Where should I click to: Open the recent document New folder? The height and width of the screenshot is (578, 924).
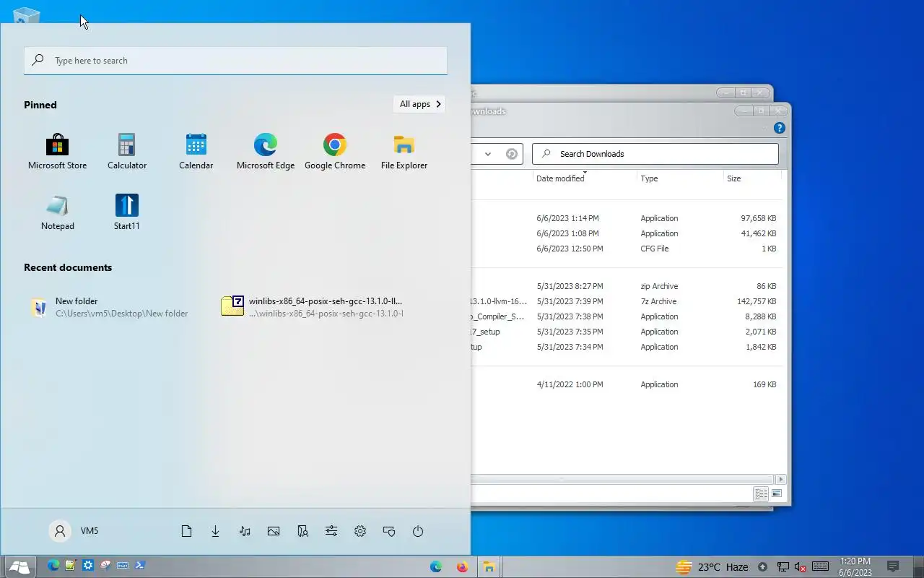[110, 307]
